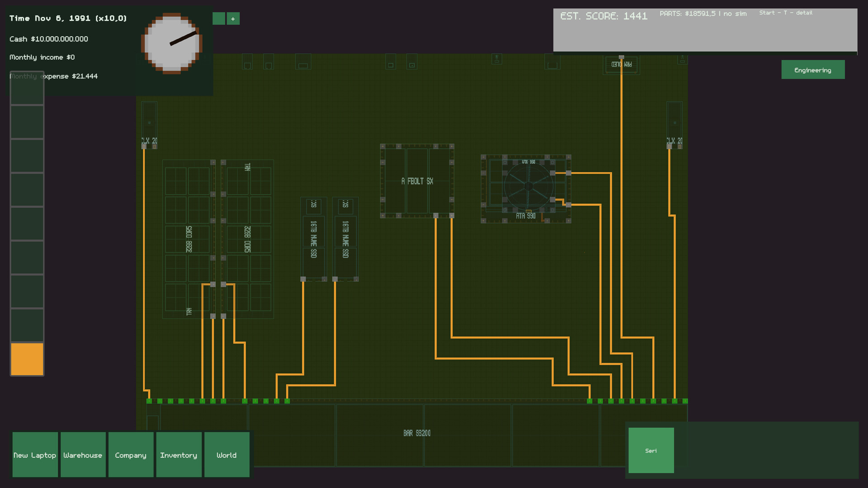Open the World menu
Screen dimensions: 868x488
click(x=226, y=455)
